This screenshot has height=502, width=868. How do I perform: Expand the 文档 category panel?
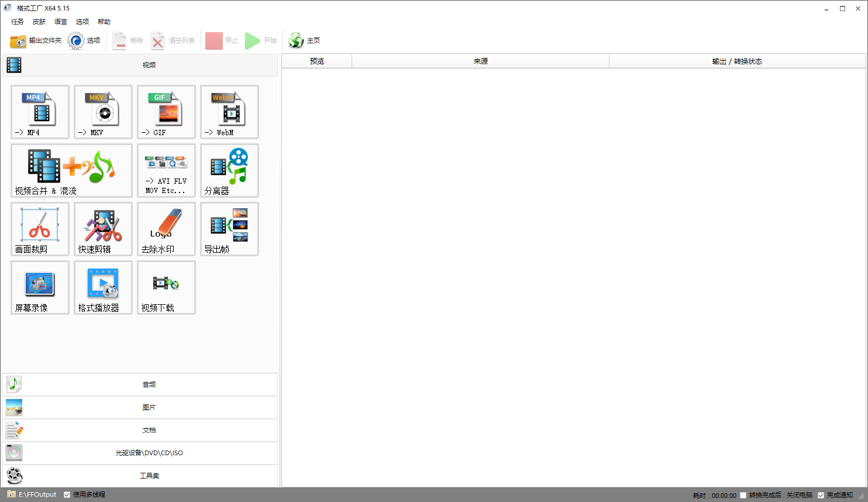click(x=140, y=430)
